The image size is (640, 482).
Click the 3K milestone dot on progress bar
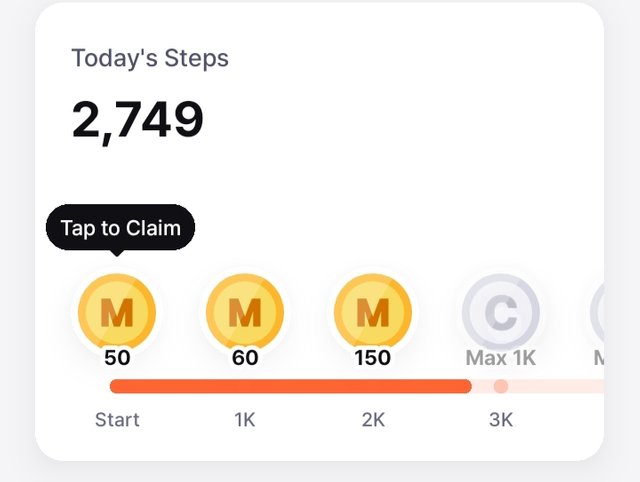point(501,386)
